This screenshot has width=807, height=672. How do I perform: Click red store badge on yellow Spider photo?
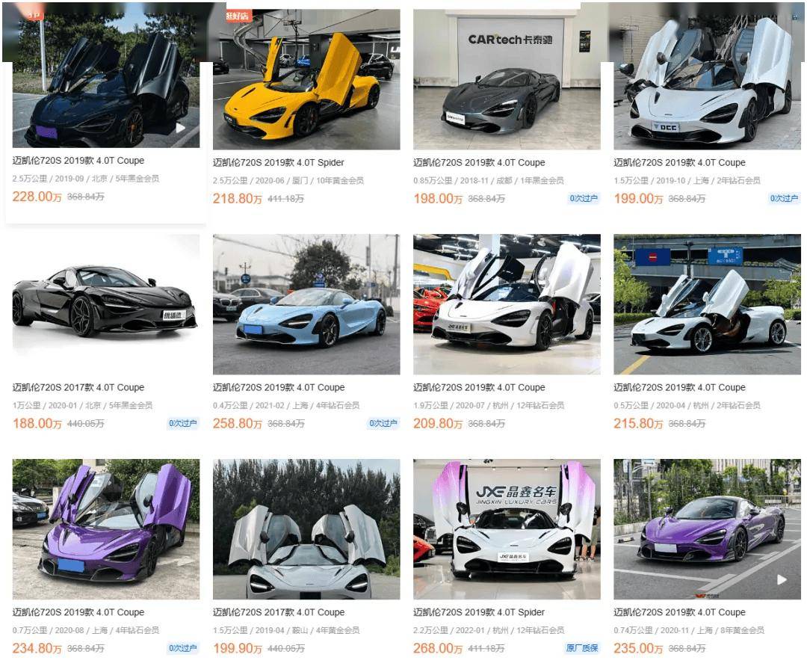238,16
